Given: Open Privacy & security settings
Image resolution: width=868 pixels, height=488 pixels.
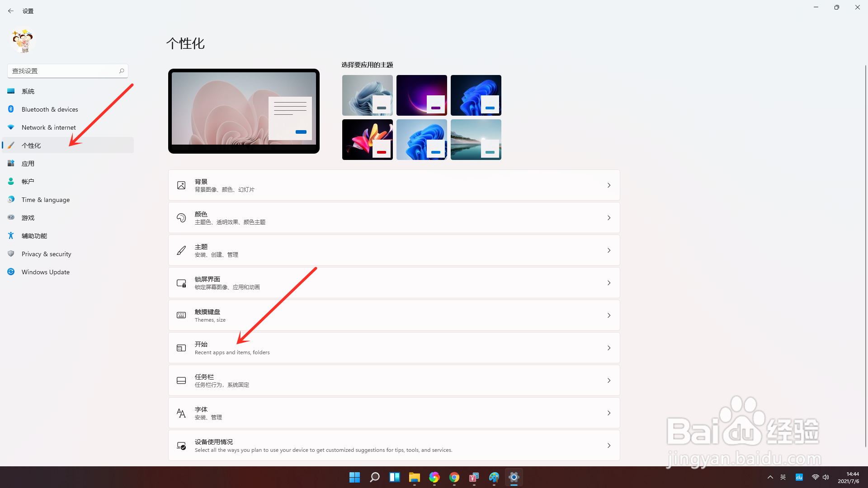Looking at the screenshot, I should point(47,253).
